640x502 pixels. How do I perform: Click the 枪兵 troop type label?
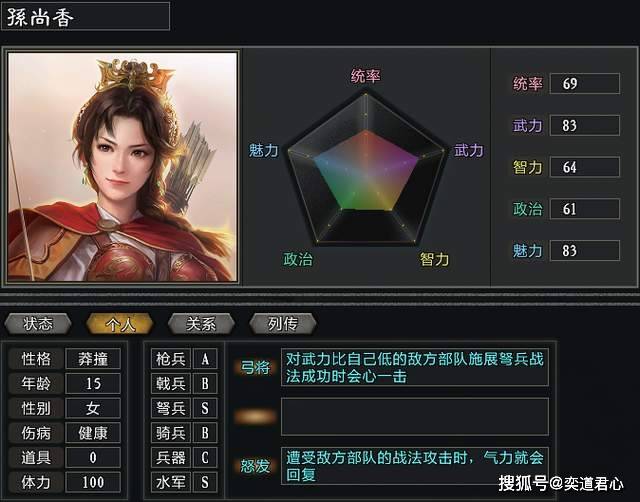[171, 359]
